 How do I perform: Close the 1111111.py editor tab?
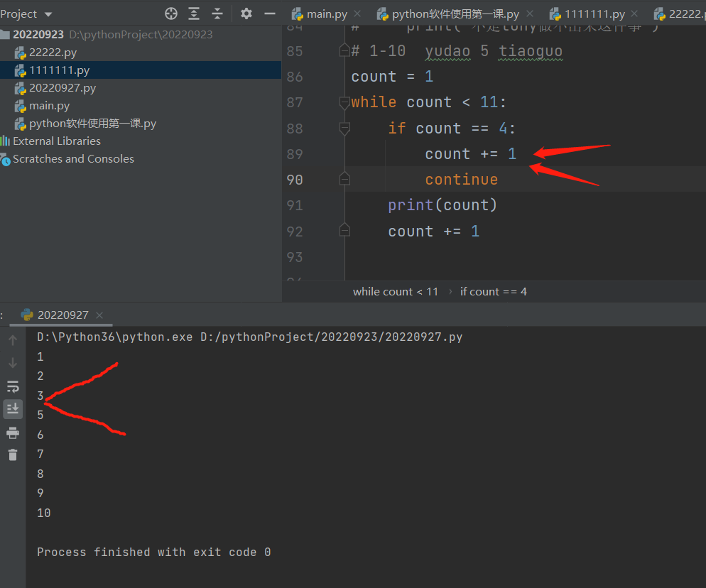[634, 13]
